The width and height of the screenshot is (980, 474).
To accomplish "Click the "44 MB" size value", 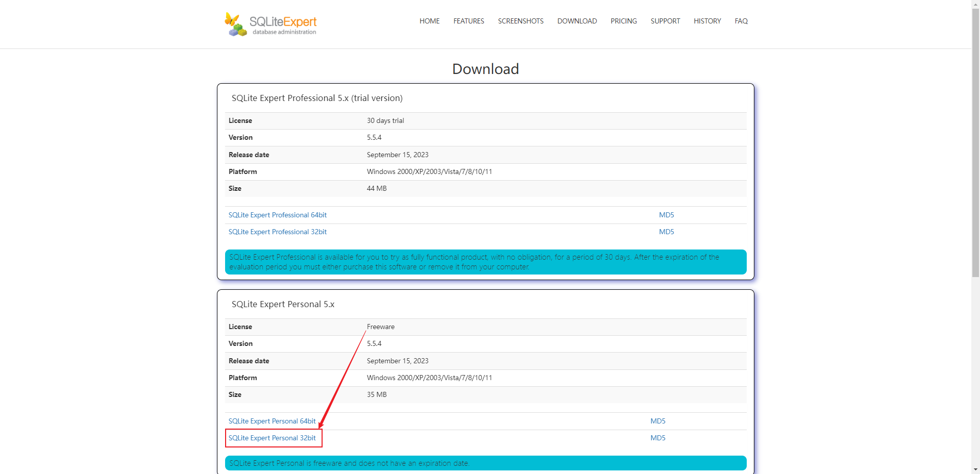I will pyautogui.click(x=377, y=188).
